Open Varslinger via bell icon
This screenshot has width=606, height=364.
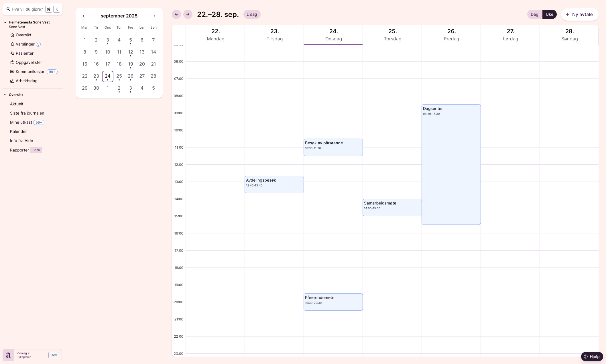point(12,44)
